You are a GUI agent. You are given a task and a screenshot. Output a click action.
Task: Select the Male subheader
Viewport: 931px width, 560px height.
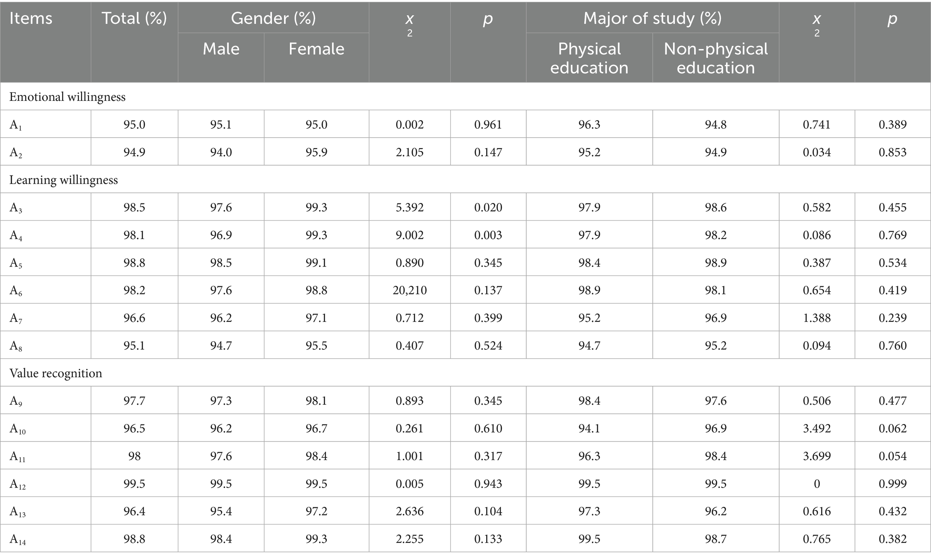(x=221, y=49)
